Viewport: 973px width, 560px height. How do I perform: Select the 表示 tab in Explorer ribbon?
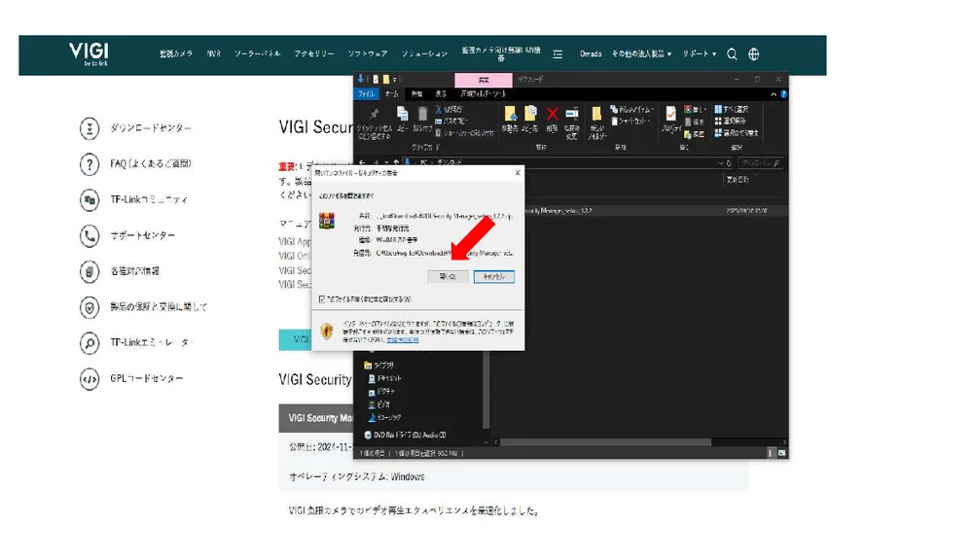[441, 94]
